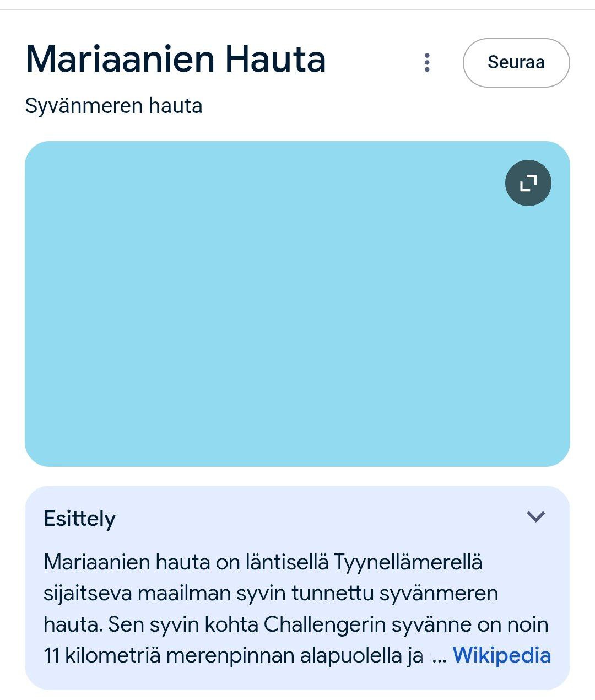Open the Wikipedia source link

tap(501, 655)
